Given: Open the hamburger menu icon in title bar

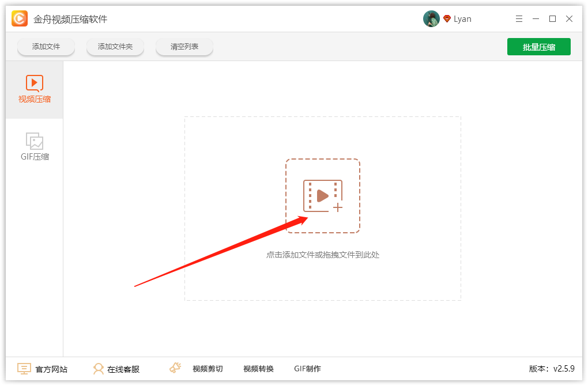Looking at the screenshot, I should point(519,19).
